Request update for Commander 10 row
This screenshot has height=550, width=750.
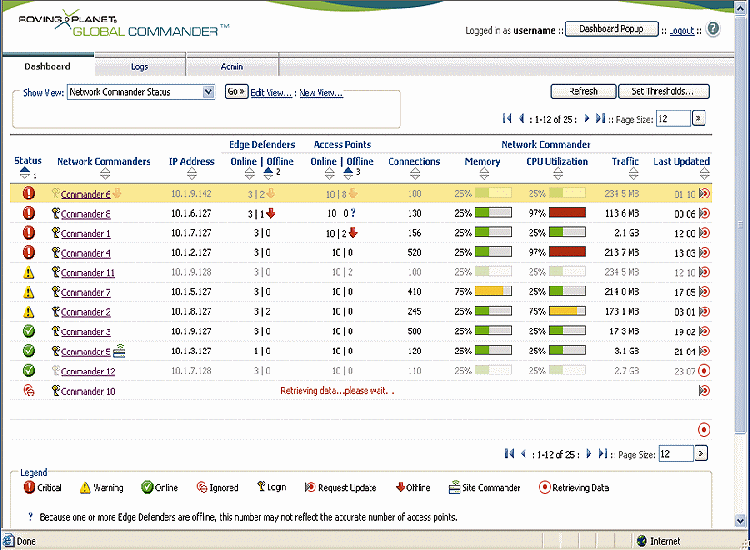pyautogui.click(x=704, y=391)
